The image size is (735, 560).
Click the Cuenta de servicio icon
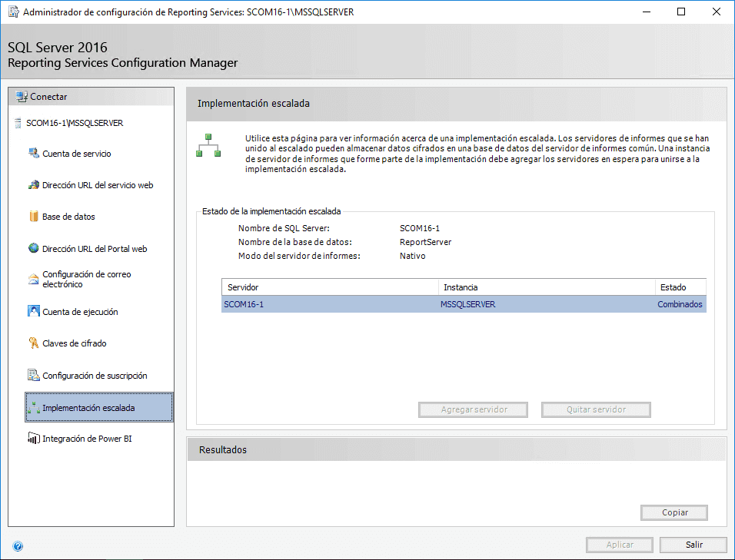click(33, 153)
